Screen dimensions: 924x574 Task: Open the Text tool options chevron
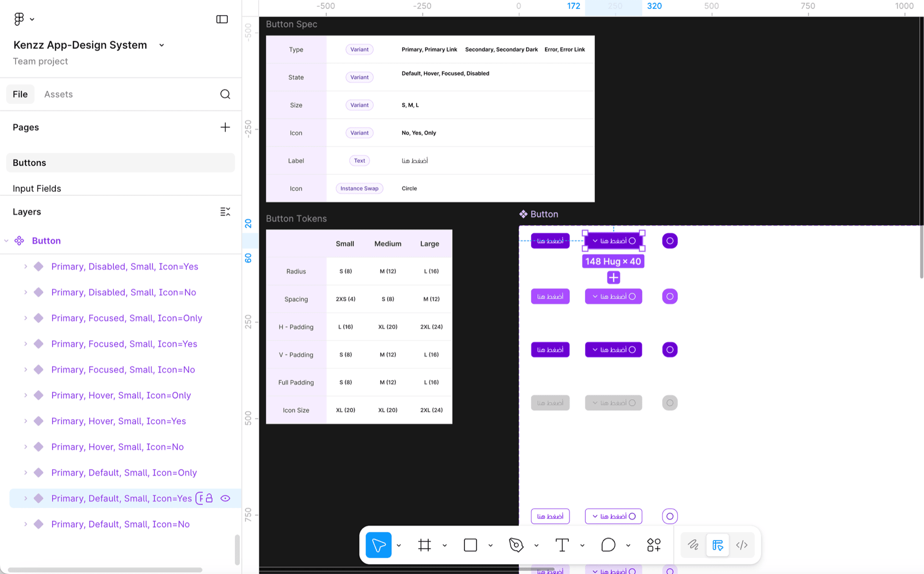click(x=582, y=545)
